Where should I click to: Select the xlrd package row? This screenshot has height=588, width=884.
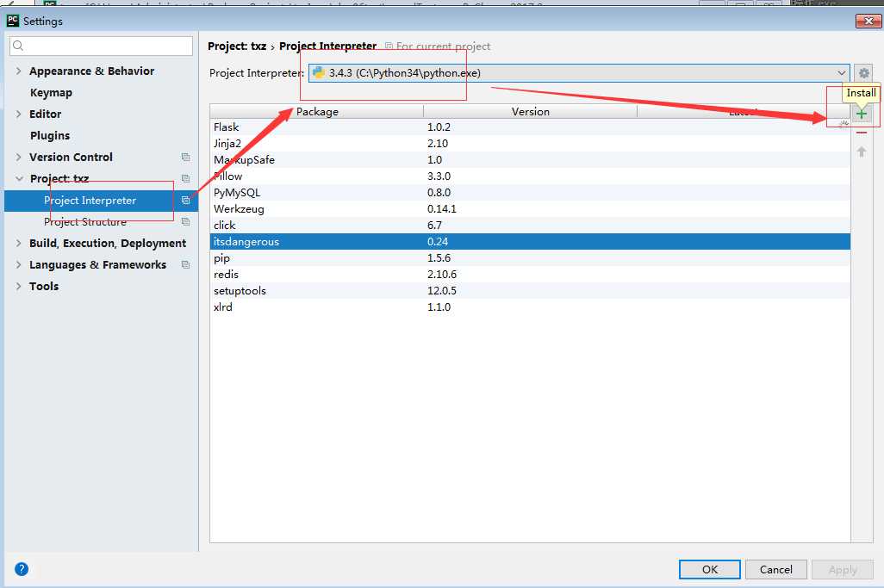pos(530,307)
